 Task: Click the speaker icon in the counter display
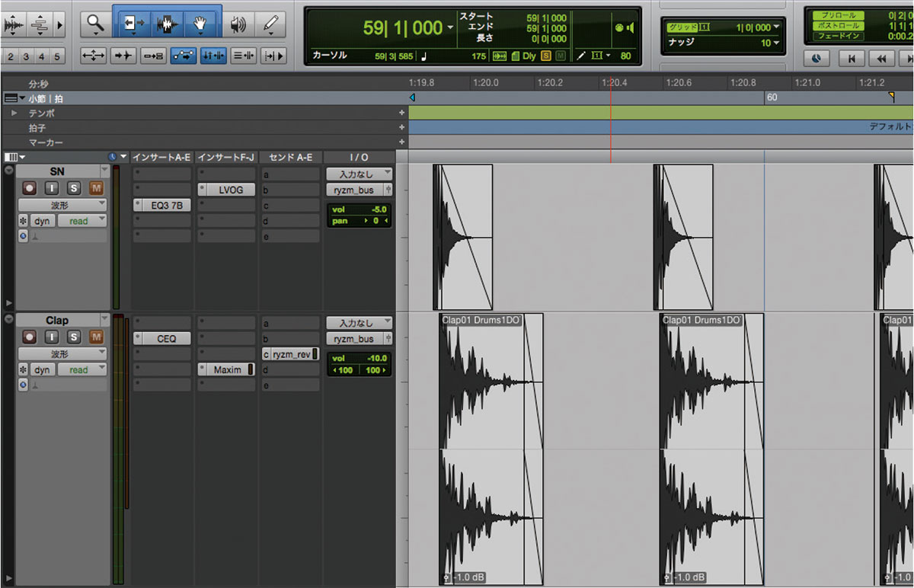(629, 27)
